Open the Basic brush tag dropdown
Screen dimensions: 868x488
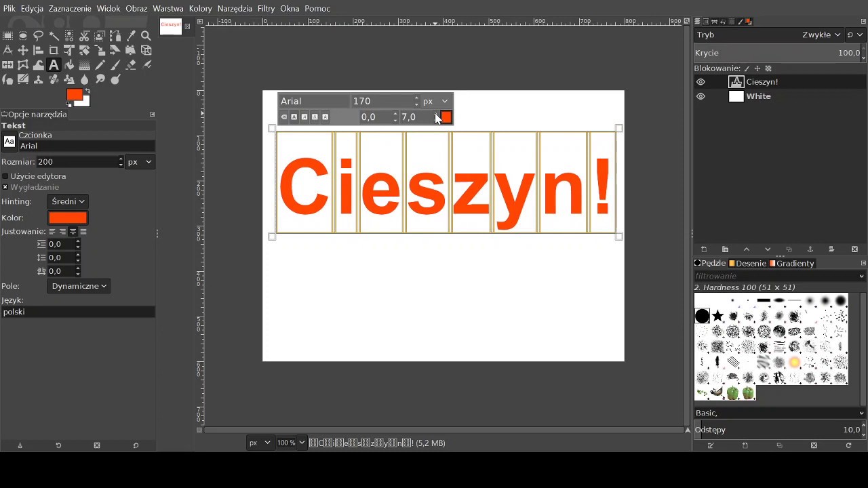click(780, 413)
